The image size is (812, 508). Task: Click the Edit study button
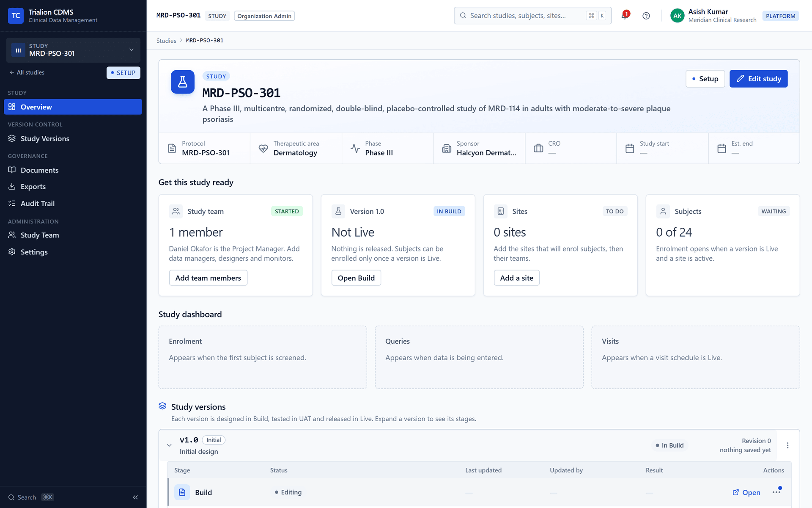coord(758,79)
